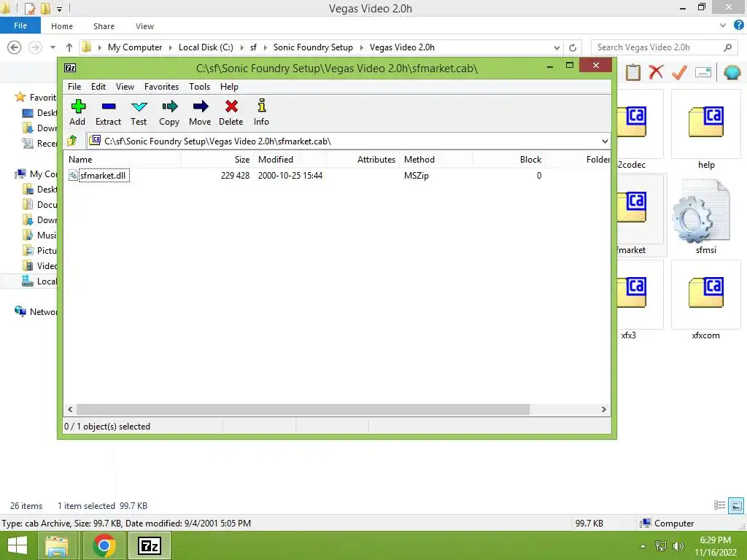The width and height of the screenshot is (747, 560).
Task: Open Explorer help question mark icon
Action: (x=739, y=26)
